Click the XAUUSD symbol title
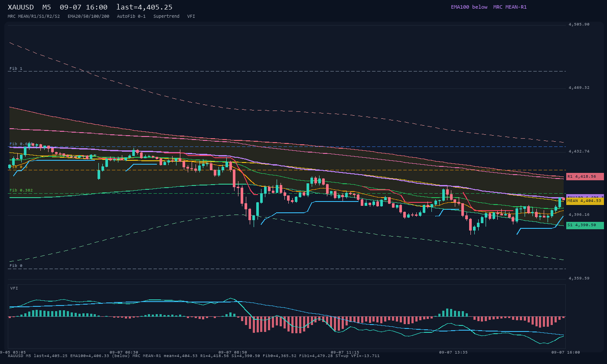Image resolution: width=607 pixels, height=364 pixels. point(21,7)
